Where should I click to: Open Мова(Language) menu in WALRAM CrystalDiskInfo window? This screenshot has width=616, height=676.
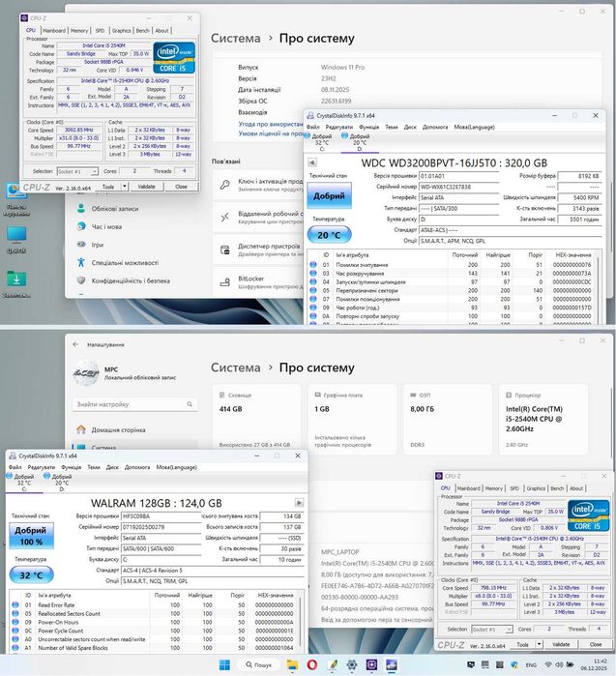pyautogui.click(x=176, y=467)
